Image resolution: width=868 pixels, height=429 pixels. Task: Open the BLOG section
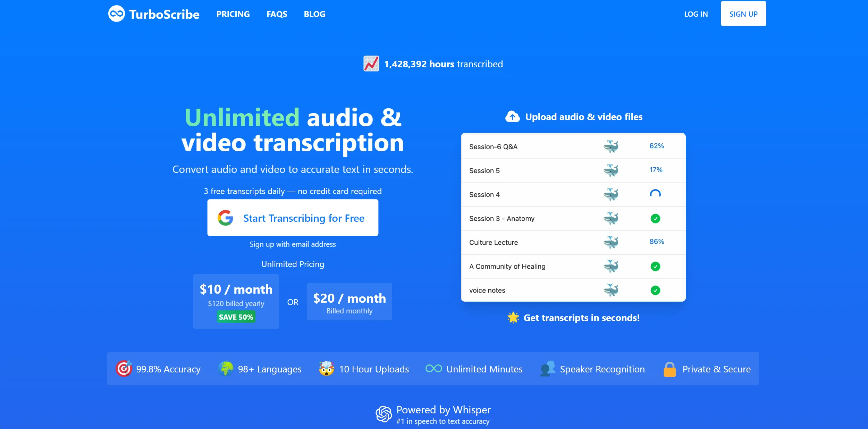[x=314, y=14]
